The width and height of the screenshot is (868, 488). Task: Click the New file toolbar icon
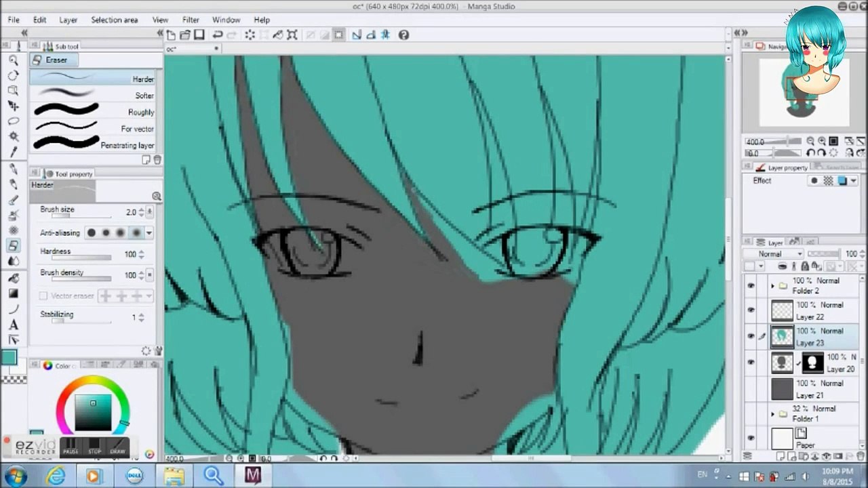coord(171,35)
